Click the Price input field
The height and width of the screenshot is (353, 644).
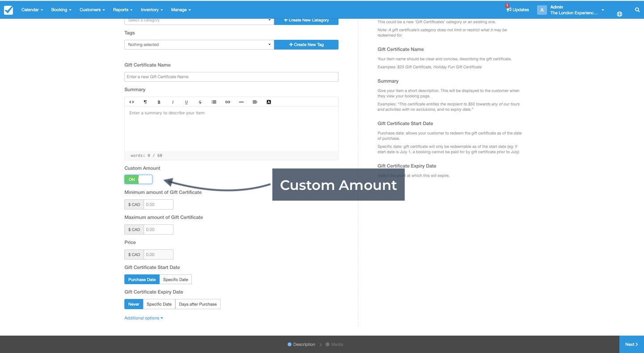pyautogui.click(x=158, y=255)
